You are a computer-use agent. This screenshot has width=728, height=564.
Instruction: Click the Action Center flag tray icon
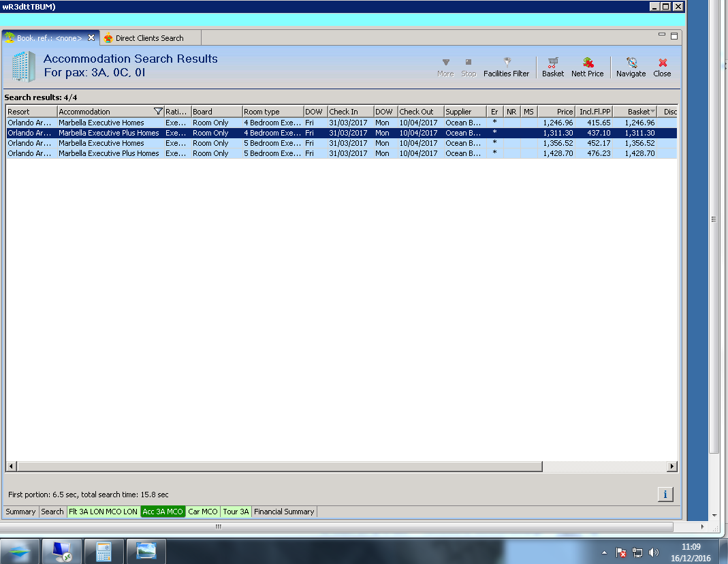(x=621, y=552)
